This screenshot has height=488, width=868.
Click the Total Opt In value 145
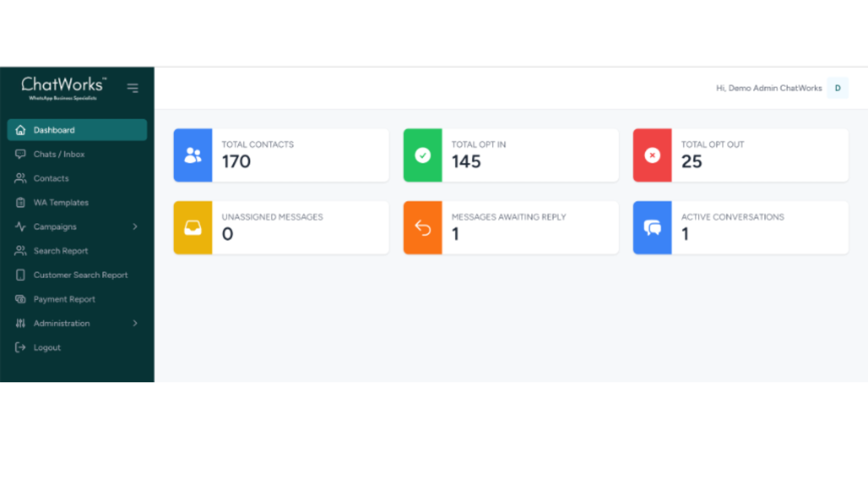pyautogui.click(x=466, y=162)
